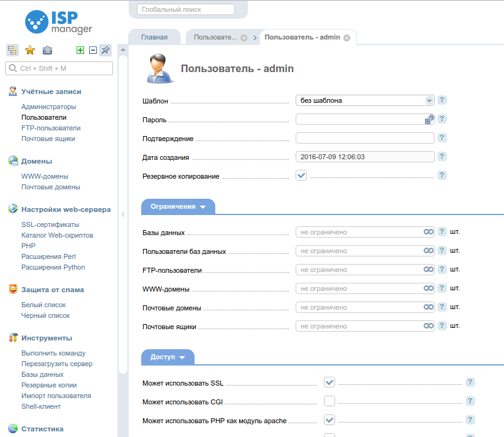
Task: Collapse the Домены menu group
Action: pos(36,161)
